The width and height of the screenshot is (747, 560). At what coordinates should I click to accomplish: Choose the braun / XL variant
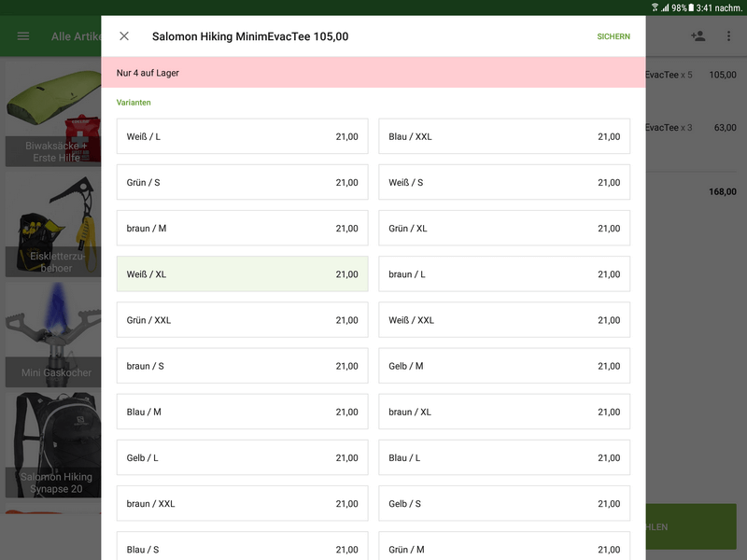pos(504,412)
